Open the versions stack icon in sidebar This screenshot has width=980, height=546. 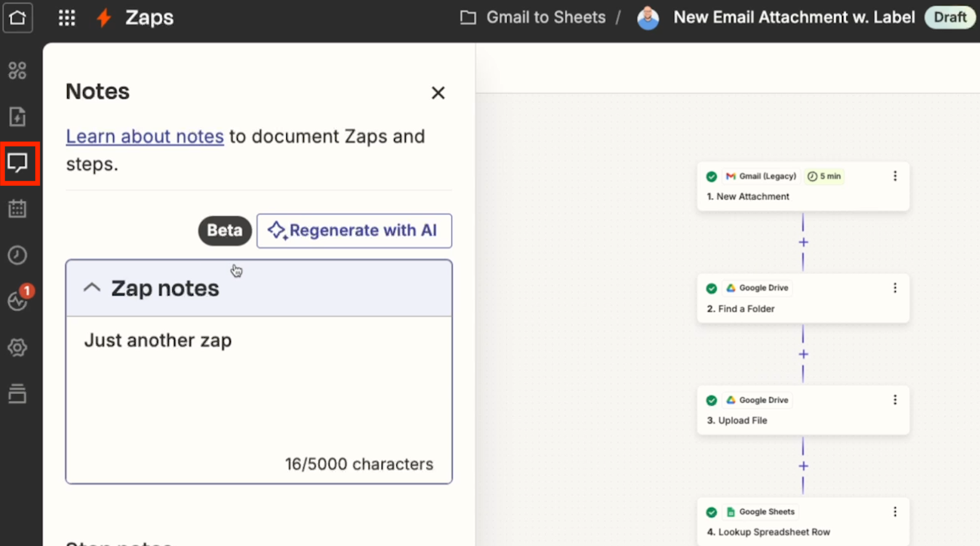[x=17, y=393]
